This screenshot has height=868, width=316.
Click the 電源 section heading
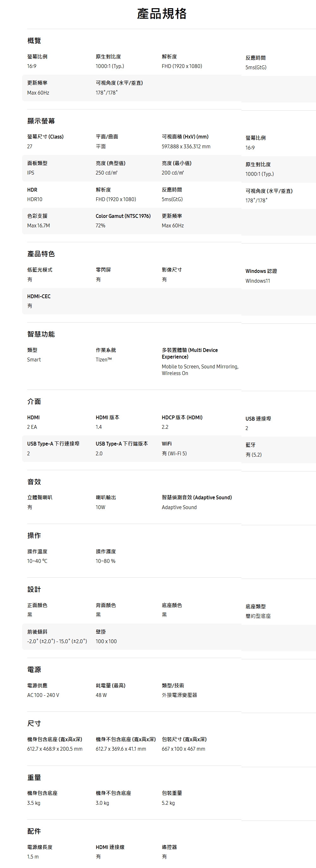pos(34,669)
